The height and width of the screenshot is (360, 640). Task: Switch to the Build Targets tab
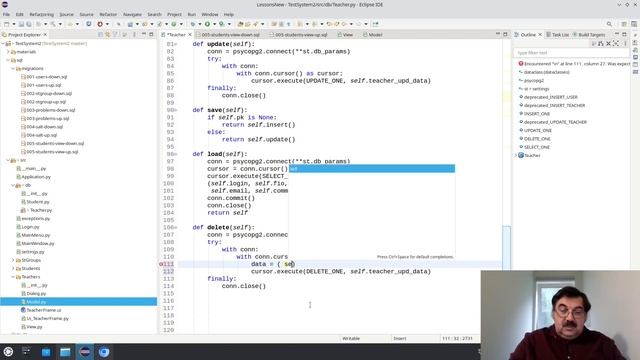589,35
